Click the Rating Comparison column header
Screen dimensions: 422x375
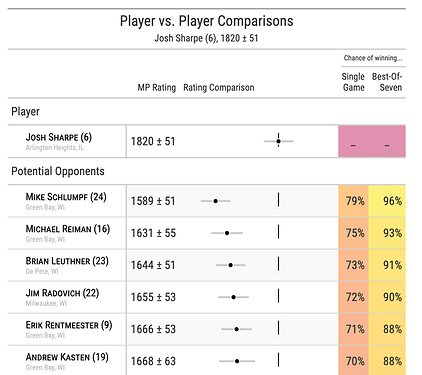(x=219, y=88)
